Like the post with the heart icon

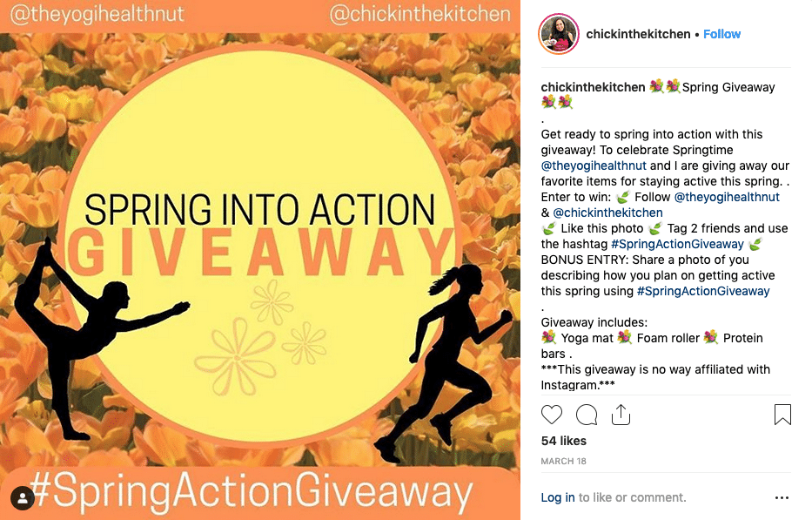click(552, 415)
